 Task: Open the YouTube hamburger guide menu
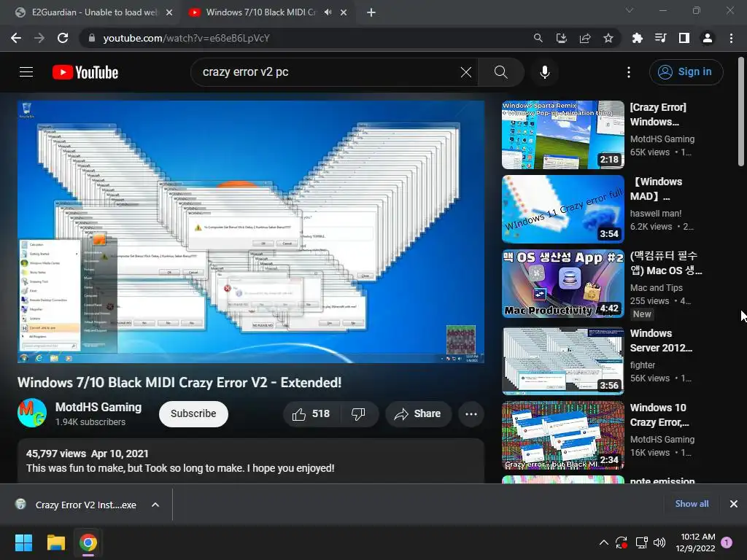tap(26, 72)
